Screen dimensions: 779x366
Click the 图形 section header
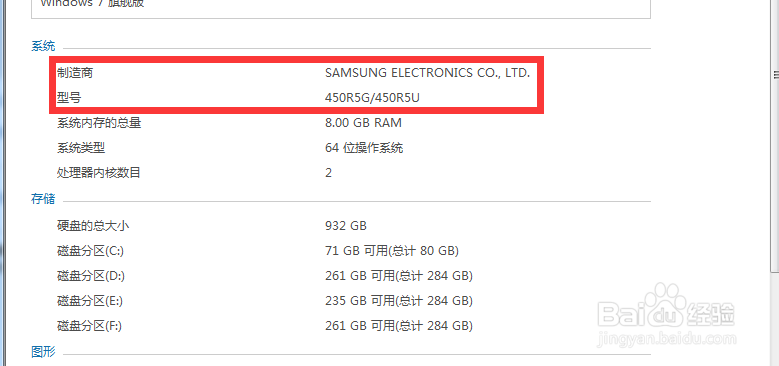click(x=43, y=353)
